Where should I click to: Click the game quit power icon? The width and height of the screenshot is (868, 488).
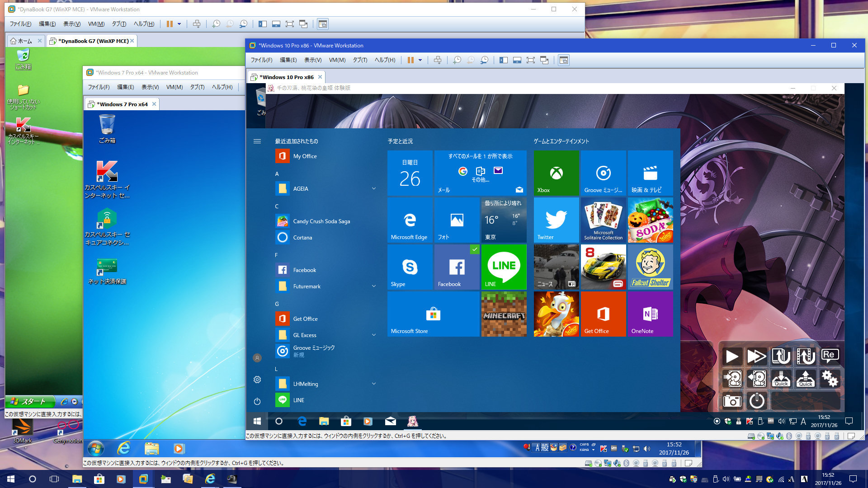756,401
